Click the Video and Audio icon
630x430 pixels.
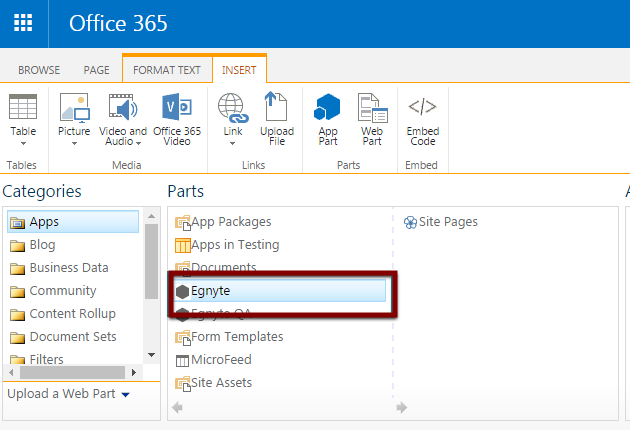click(x=123, y=107)
